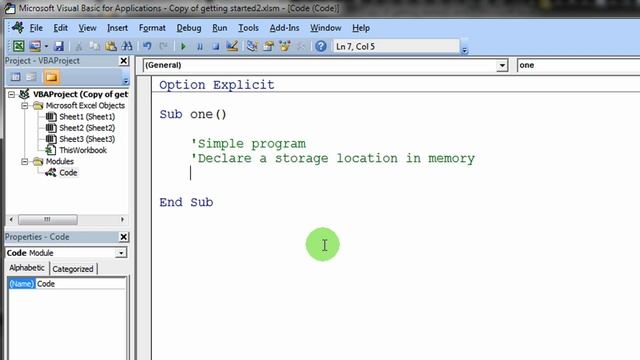Collapse the Modules folder

point(24,162)
